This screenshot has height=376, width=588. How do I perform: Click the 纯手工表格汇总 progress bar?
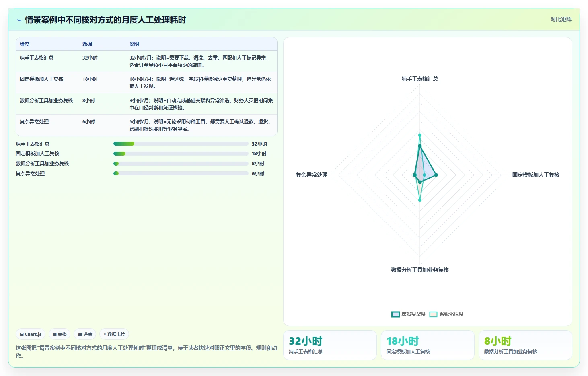point(181,144)
